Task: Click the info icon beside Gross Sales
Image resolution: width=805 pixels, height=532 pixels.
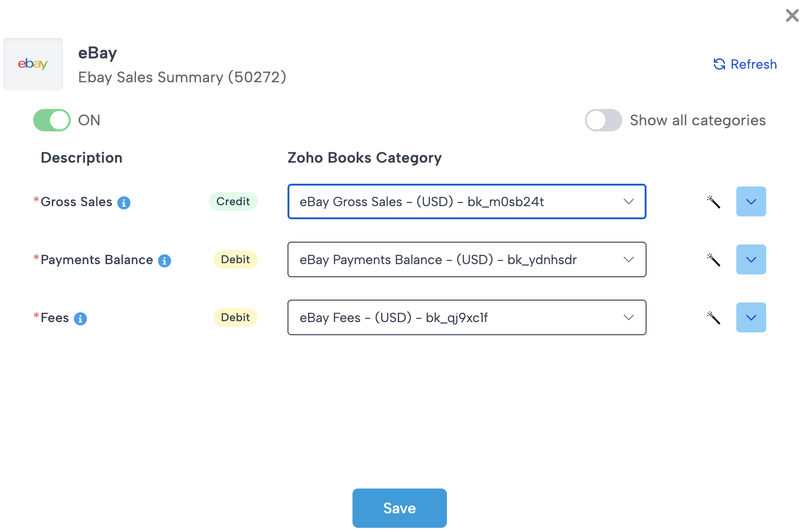Action: coord(124,202)
